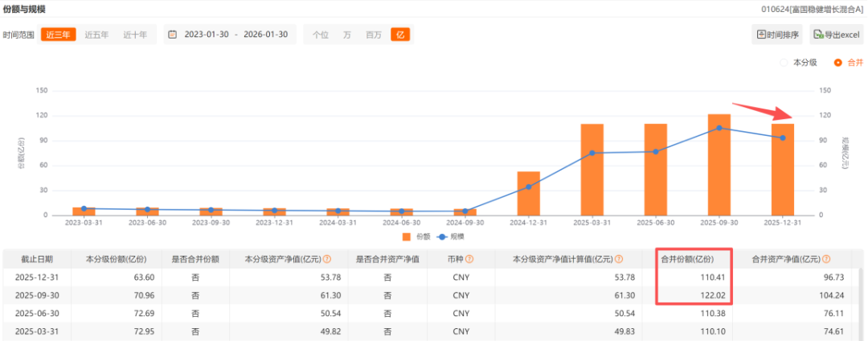Switch units to 亿
Image resolution: width=868 pixels, height=341 pixels.
point(400,35)
